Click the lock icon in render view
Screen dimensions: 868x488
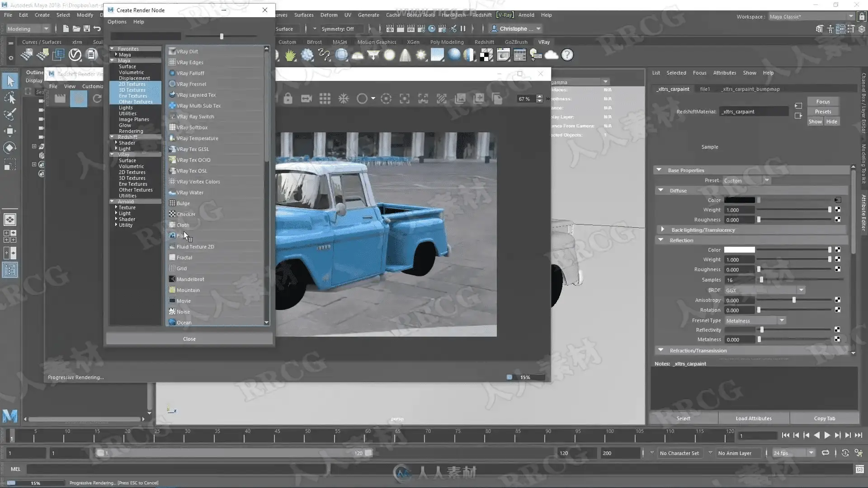pyautogui.click(x=288, y=99)
